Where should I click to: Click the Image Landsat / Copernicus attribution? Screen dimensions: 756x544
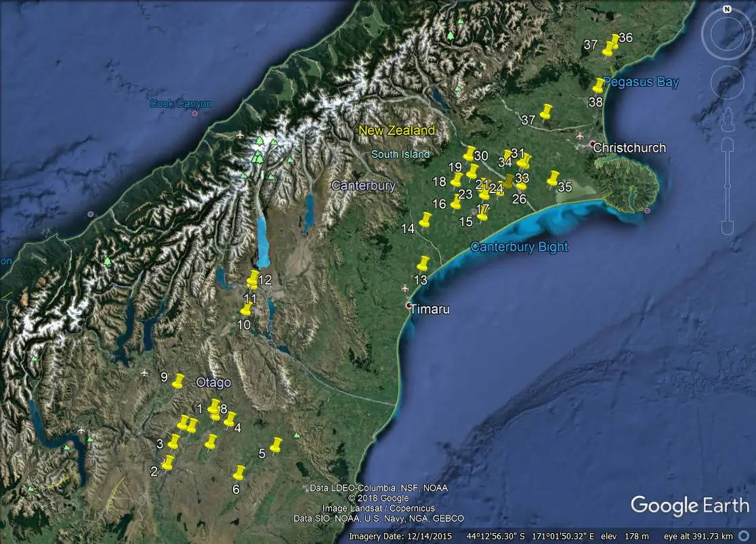(379, 508)
